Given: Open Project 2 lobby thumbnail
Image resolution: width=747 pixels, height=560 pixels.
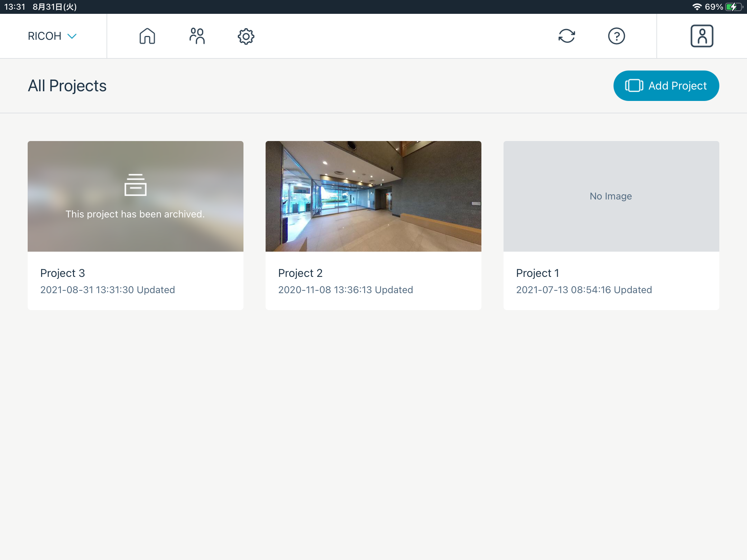Looking at the screenshot, I should [373, 196].
